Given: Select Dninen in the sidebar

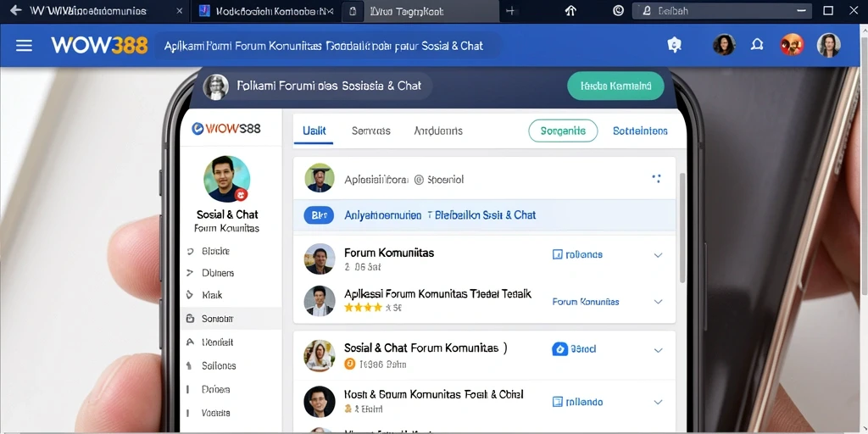Looking at the screenshot, I should (216, 389).
